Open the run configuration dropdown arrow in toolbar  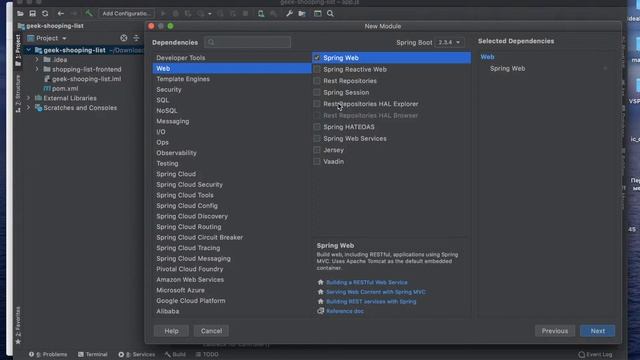(x=210, y=13)
